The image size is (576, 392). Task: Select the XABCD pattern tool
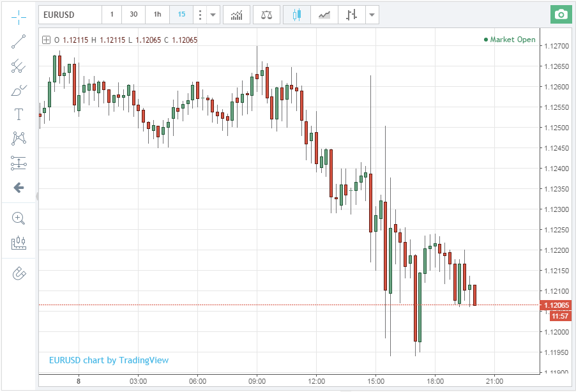(19, 138)
